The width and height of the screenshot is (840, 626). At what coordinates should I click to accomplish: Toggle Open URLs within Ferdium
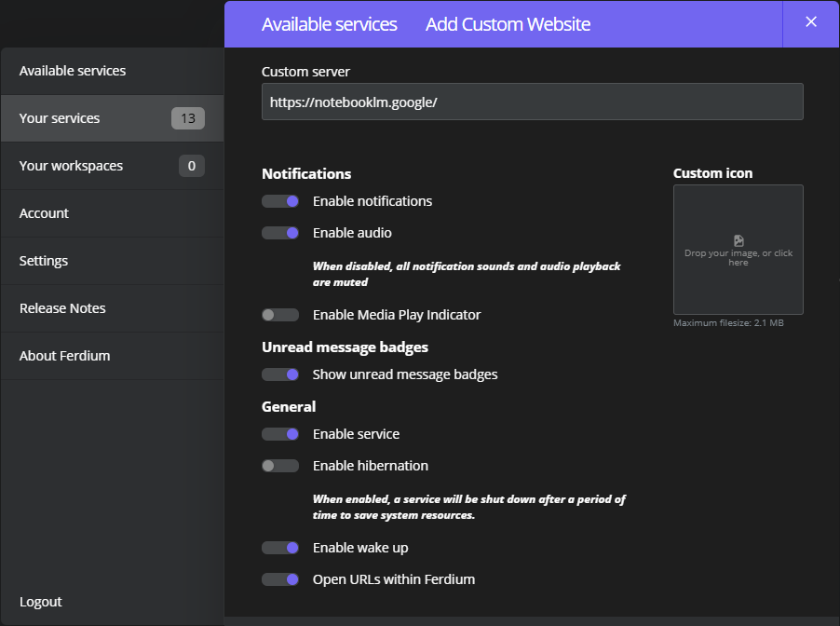click(x=280, y=579)
